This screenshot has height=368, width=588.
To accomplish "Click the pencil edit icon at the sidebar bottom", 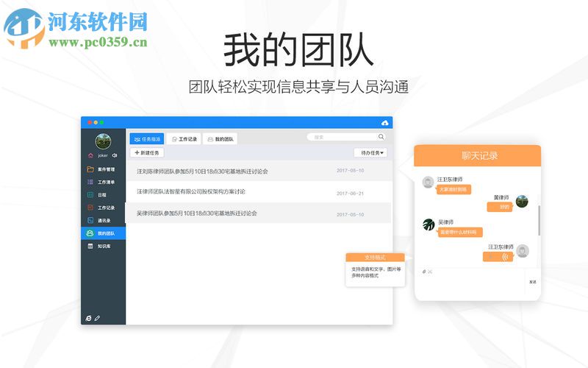I will tap(97, 318).
